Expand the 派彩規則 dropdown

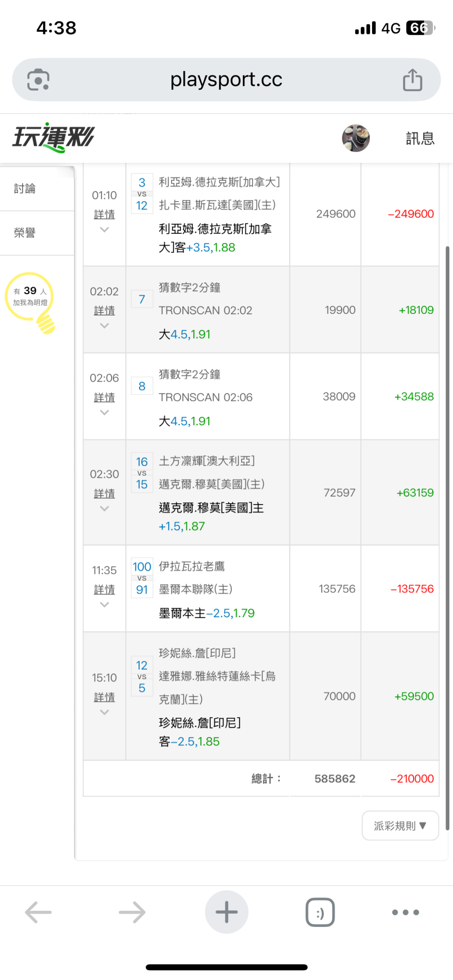click(x=400, y=825)
